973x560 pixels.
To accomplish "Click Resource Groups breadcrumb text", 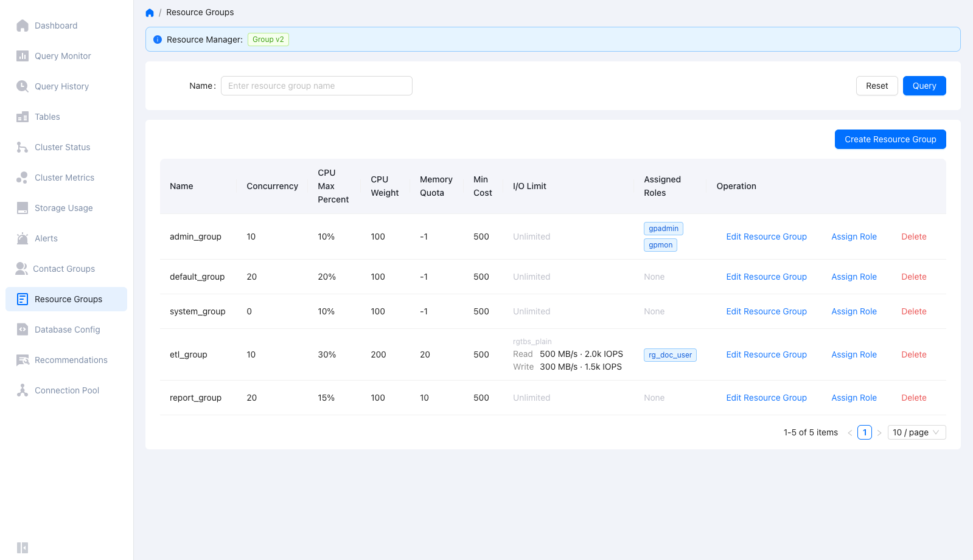I will pos(200,12).
